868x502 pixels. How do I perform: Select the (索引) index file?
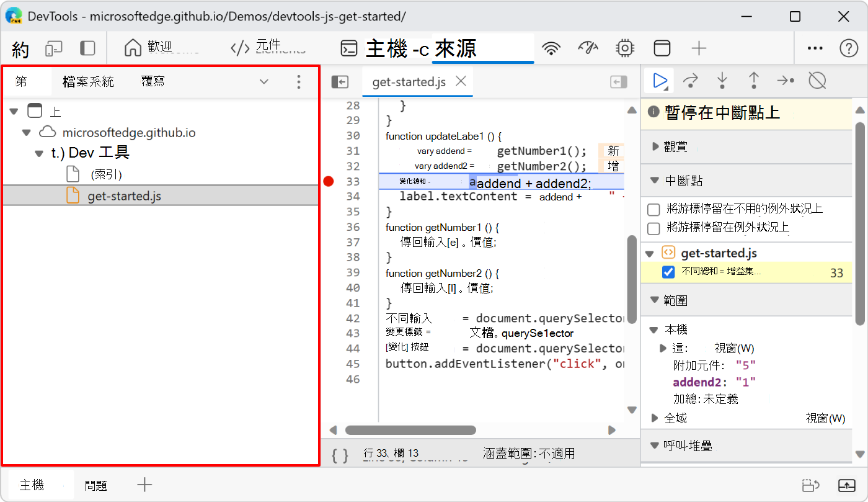106,174
